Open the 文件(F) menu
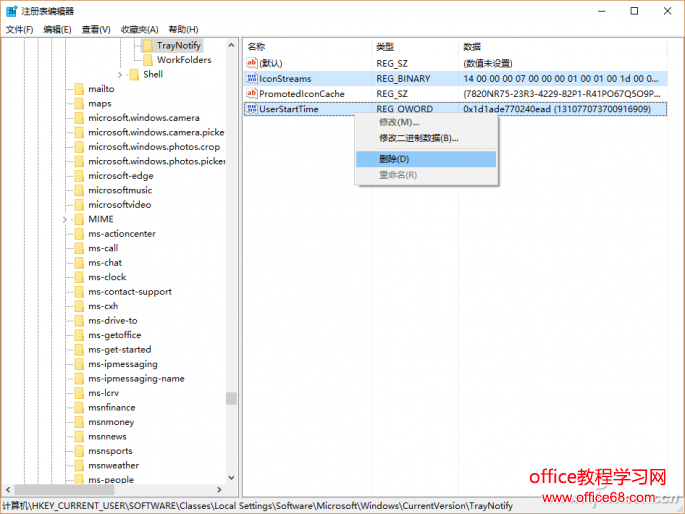The height and width of the screenshot is (514, 685). click(x=20, y=29)
